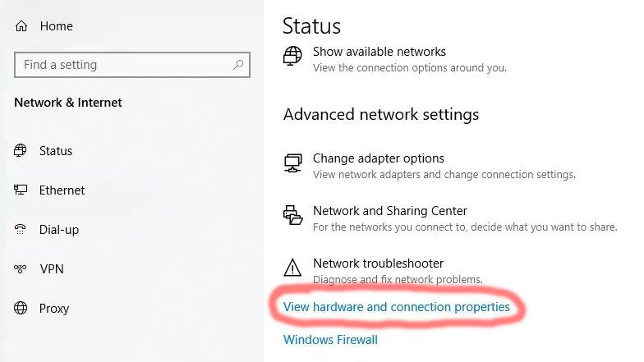
Task: Launch the Network troubleshooter
Action: click(x=378, y=263)
